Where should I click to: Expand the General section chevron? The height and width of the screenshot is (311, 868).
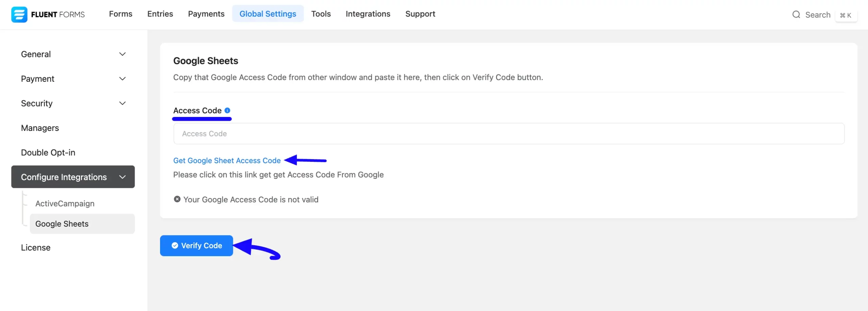pyautogui.click(x=122, y=54)
